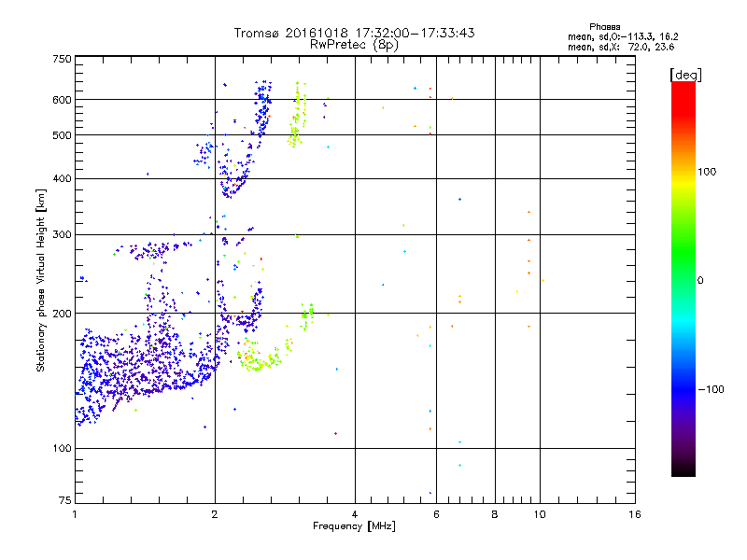
Task: Click the y-axis tick label '600'
Action: coord(62,100)
